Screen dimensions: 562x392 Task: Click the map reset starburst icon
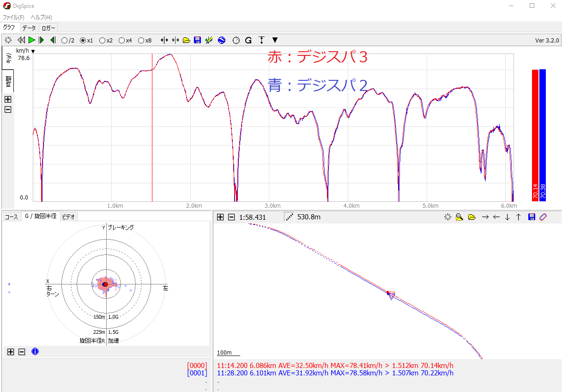pos(447,217)
